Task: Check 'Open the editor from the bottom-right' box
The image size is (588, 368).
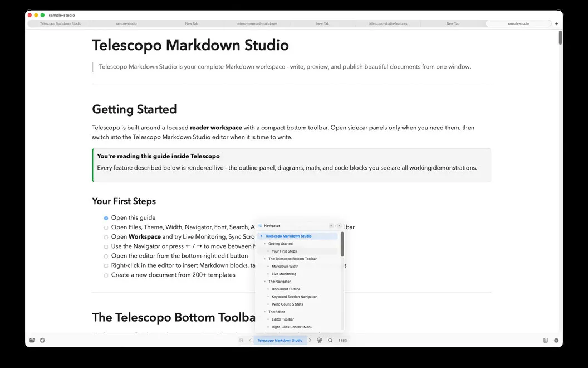Action: 106,256
